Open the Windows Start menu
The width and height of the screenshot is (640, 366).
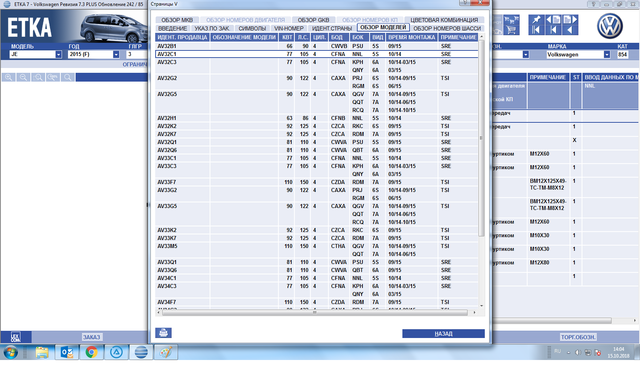pyautogui.click(x=11, y=353)
